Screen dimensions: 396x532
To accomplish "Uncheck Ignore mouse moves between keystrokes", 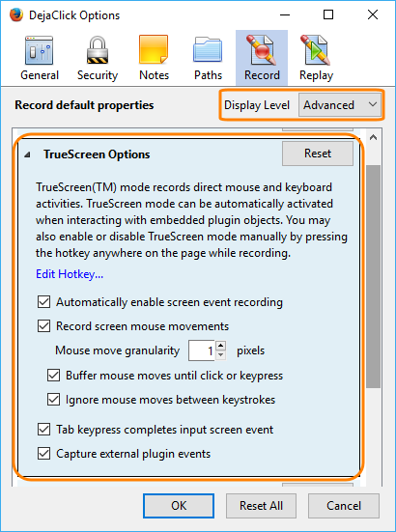I will point(54,400).
